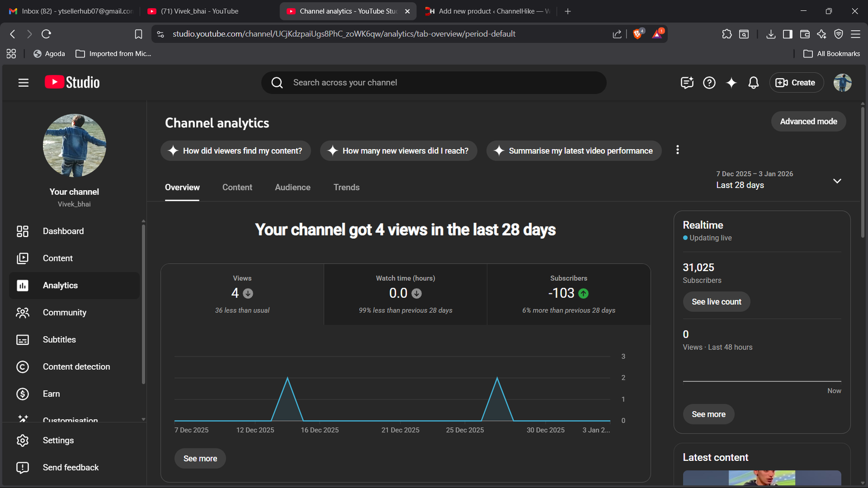Switch to the Audience tab
Viewport: 868px width, 488px height.
tap(292, 187)
